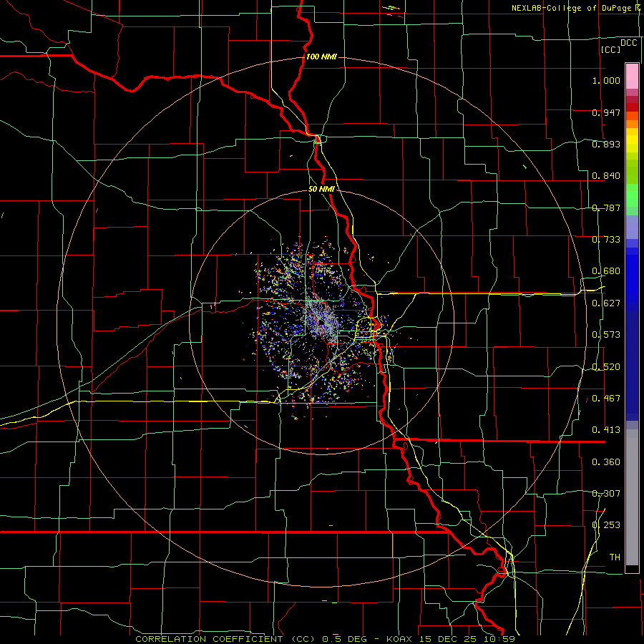Click the TH threshold label
Screen dimensions: 644x644
pyautogui.click(x=615, y=557)
